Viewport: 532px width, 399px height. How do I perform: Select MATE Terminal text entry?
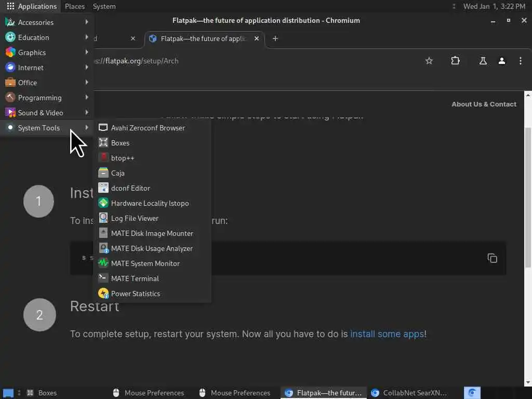click(x=135, y=278)
